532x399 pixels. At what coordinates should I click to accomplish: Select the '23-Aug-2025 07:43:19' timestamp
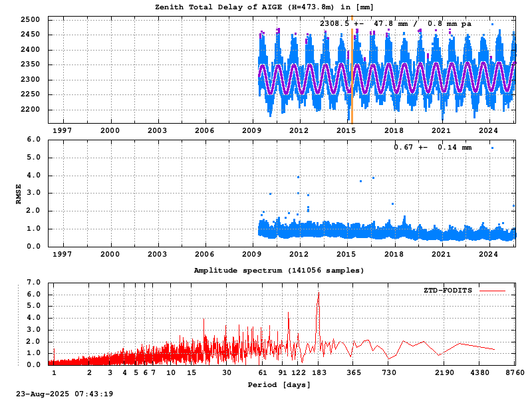65,394
